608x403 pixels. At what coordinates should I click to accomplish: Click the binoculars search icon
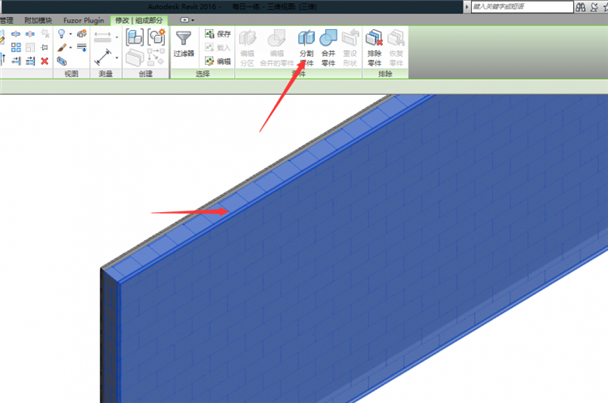click(x=580, y=7)
